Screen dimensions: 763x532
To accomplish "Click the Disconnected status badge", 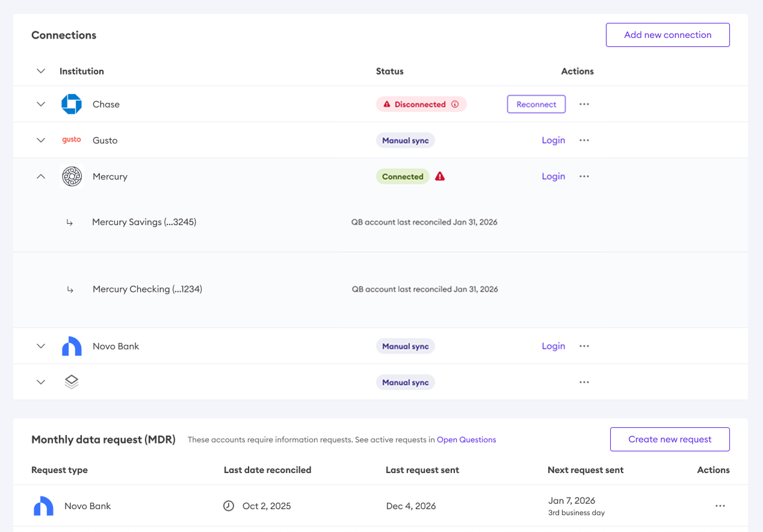I will pos(421,104).
